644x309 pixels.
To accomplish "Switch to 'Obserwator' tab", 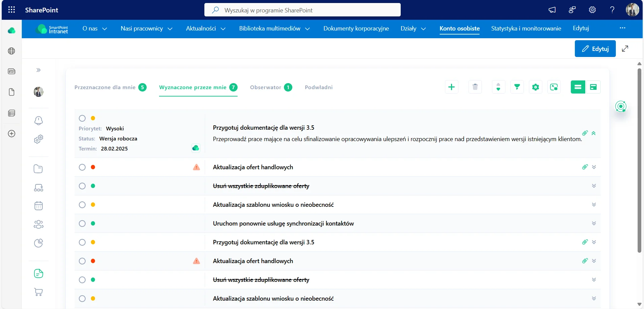I will tap(271, 87).
